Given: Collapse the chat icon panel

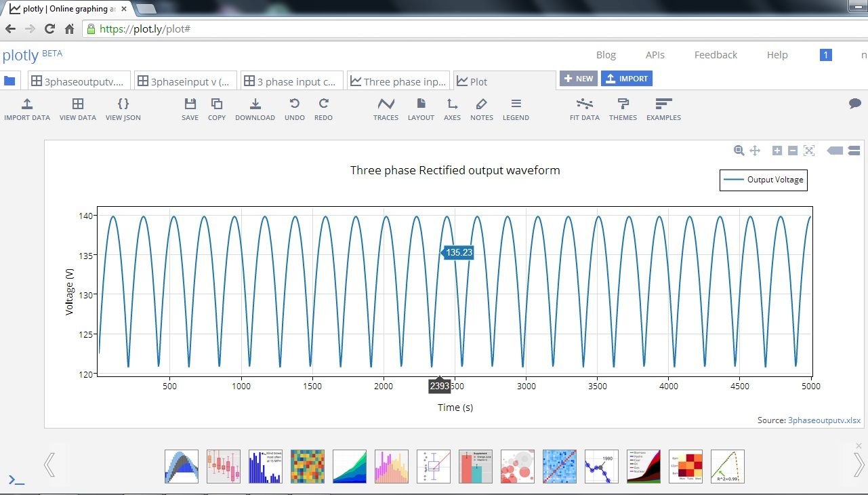Looking at the screenshot, I should coord(854,103).
